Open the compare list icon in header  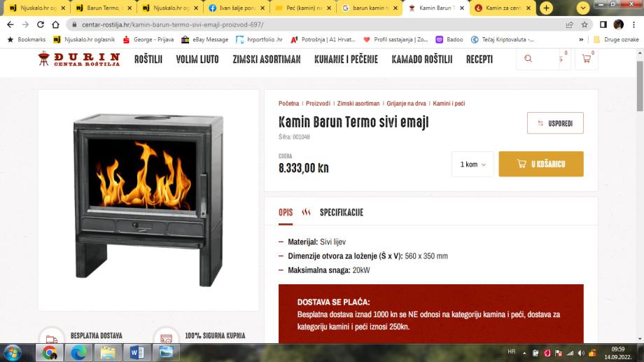[x=561, y=59]
